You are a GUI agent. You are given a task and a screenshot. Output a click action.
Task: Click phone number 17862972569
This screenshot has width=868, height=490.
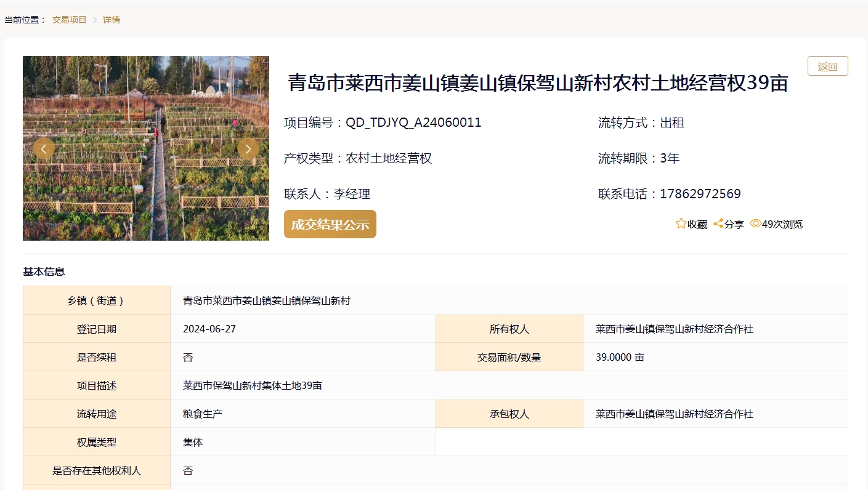[700, 194]
